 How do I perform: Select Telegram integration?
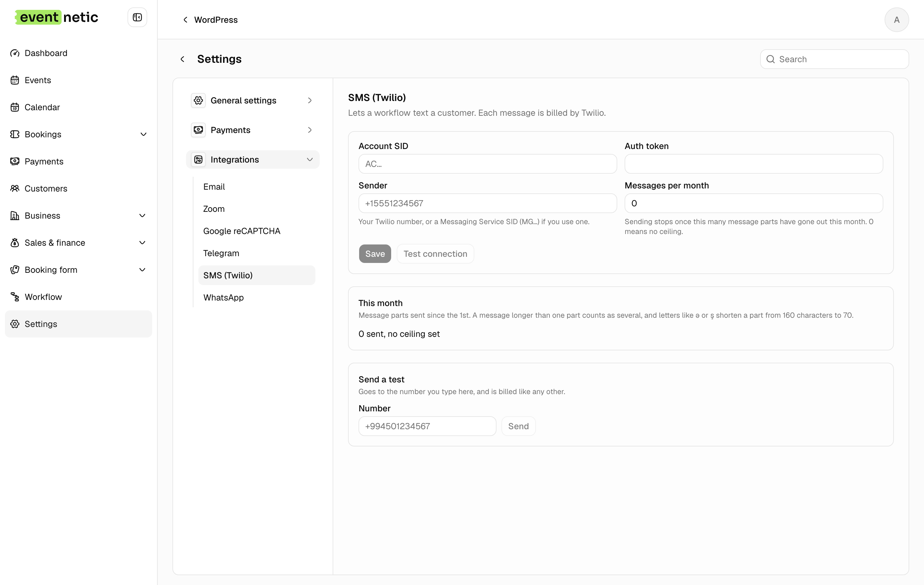pos(257,253)
